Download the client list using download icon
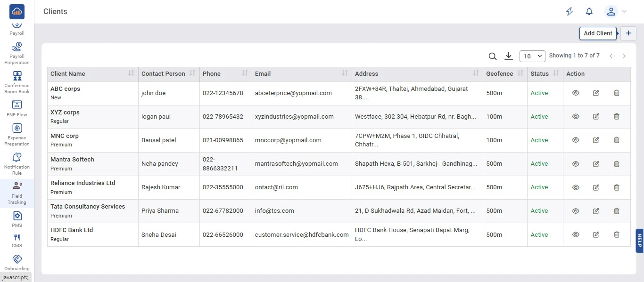Image resolution: width=644 pixels, height=282 pixels. pyautogui.click(x=508, y=56)
